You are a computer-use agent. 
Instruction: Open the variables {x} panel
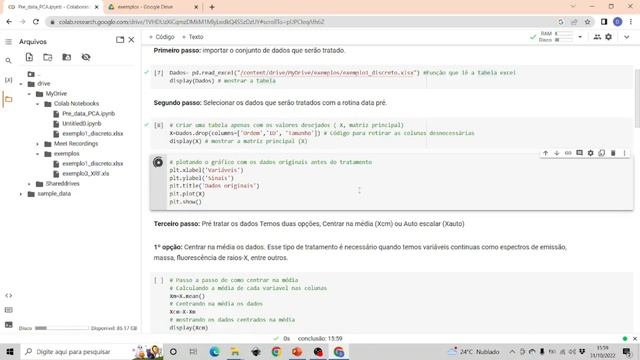pyautogui.click(x=9, y=80)
